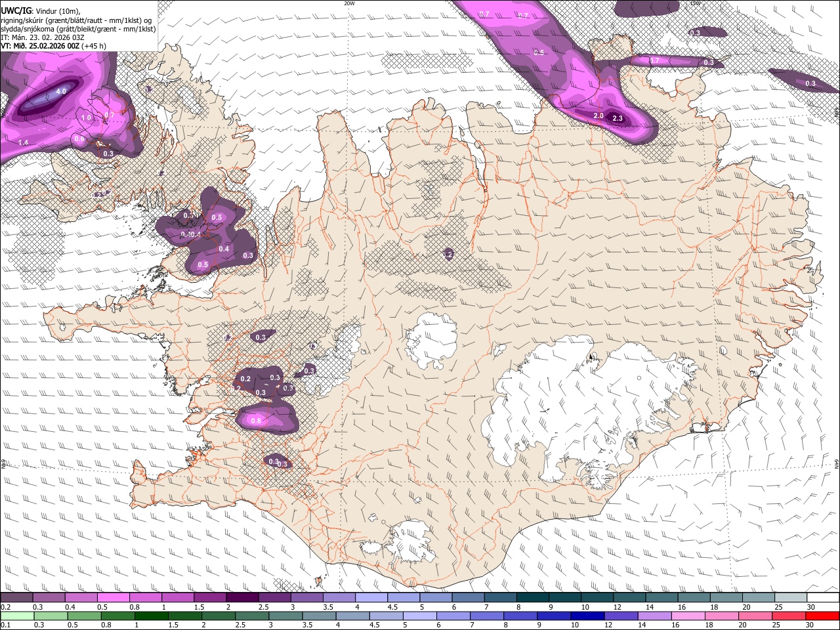
Task: Click the '(+45 h)' forecast offset text
Action: [94, 46]
